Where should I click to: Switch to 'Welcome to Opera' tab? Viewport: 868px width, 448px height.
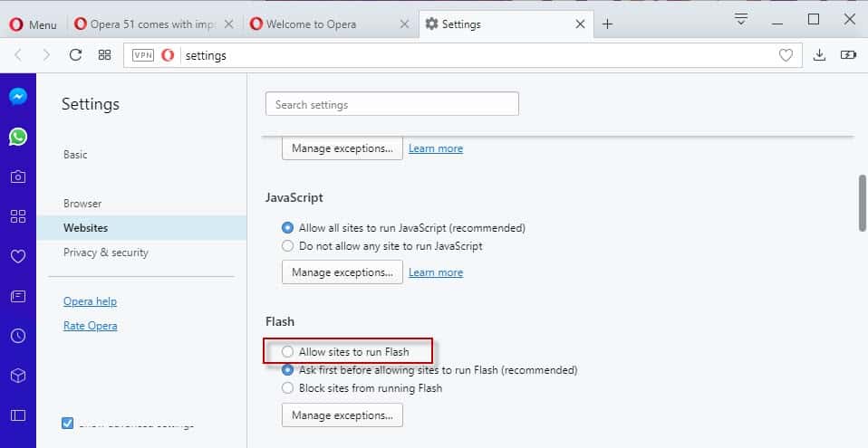coord(311,24)
